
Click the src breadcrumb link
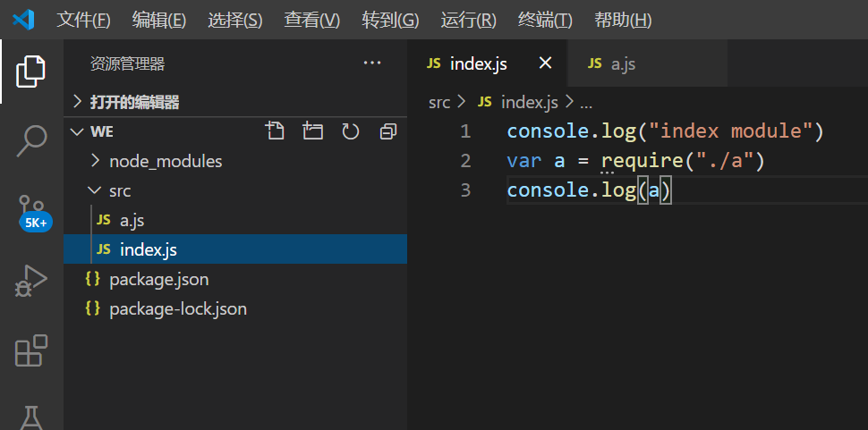tap(438, 102)
